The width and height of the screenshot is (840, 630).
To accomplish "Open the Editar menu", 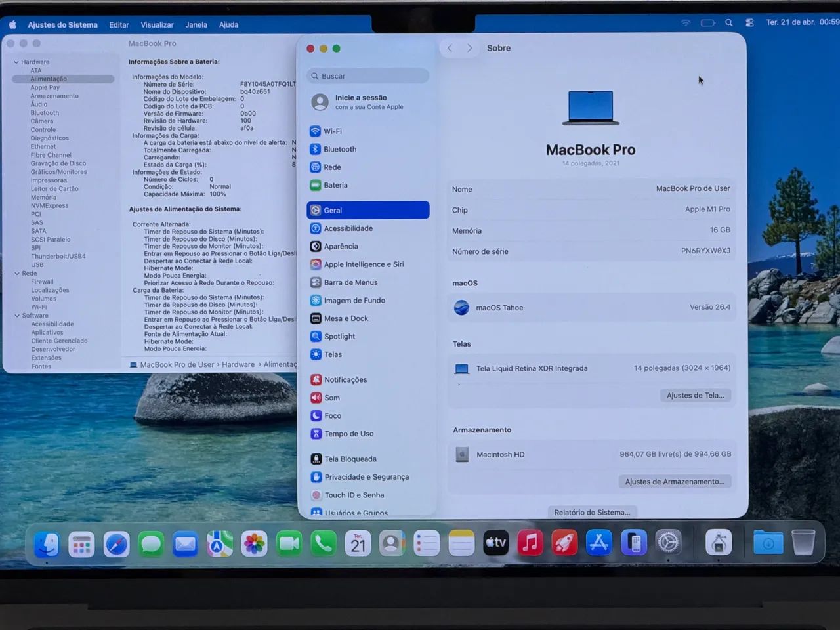I will [119, 25].
